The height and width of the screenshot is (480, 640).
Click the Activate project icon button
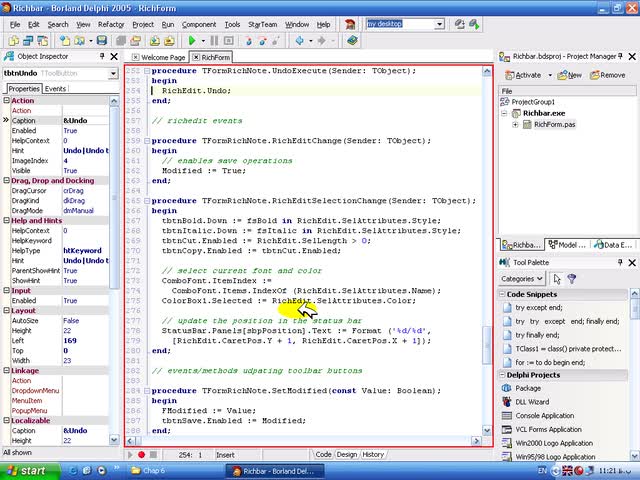click(x=521, y=75)
